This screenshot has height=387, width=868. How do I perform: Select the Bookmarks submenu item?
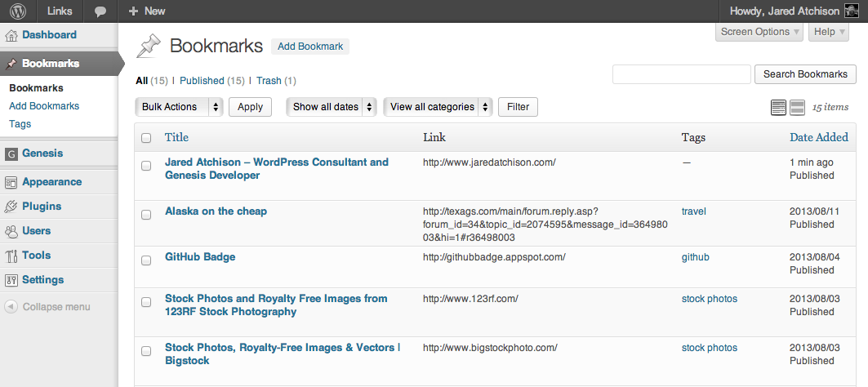click(x=36, y=88)
